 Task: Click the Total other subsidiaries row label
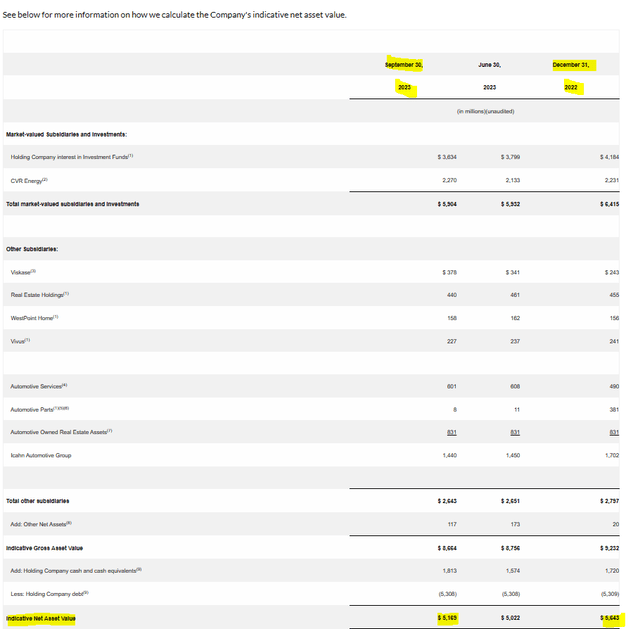pos(38,500)
